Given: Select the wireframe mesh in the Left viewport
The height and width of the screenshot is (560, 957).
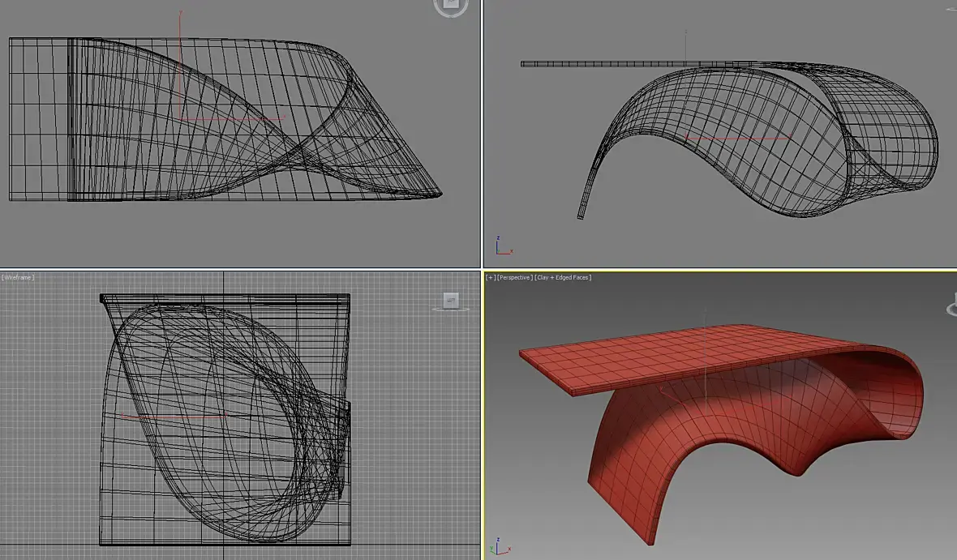Looking at the screenshot, I should [x=225, y=419].
